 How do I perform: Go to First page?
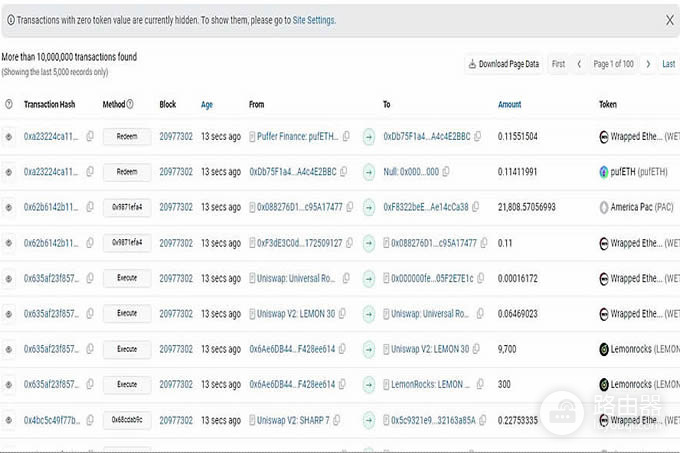pos(558,64)
